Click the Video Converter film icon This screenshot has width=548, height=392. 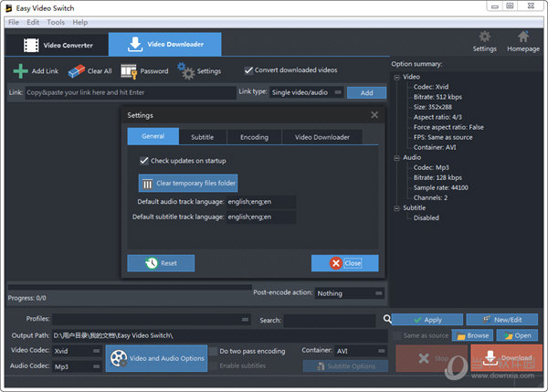click(x=31, y=45)
